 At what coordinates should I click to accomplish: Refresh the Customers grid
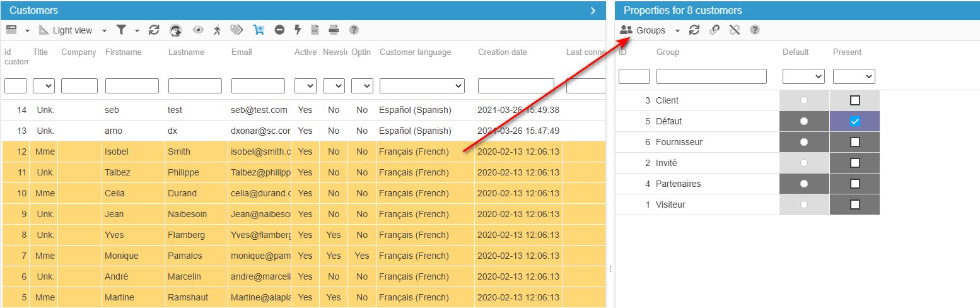point(154,30)
